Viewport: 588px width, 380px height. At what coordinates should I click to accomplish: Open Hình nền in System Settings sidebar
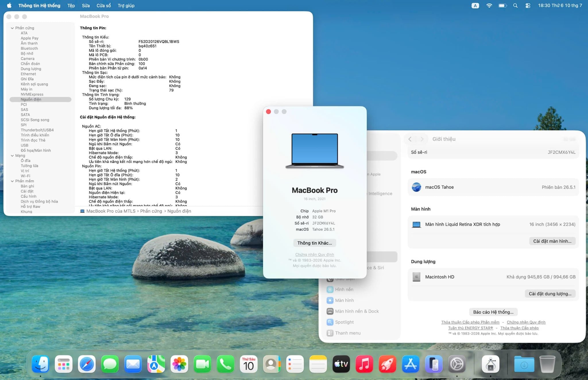coord(344,290)
